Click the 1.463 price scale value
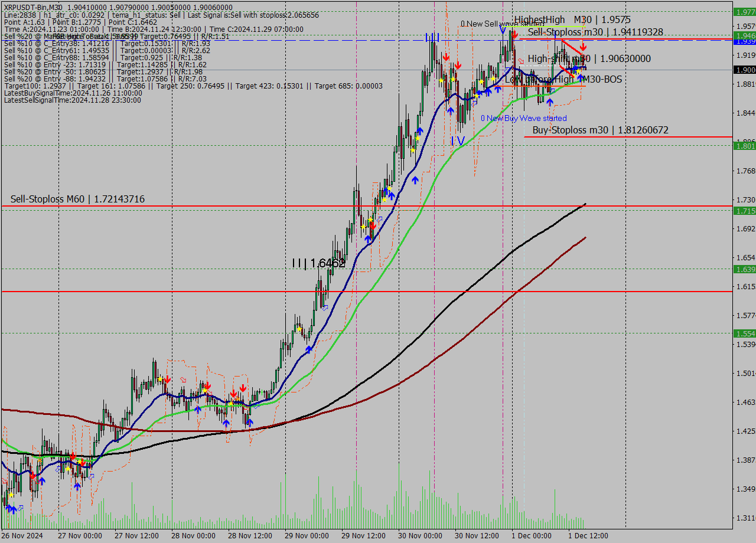This screenshot has width=756, height=543. 745,402
